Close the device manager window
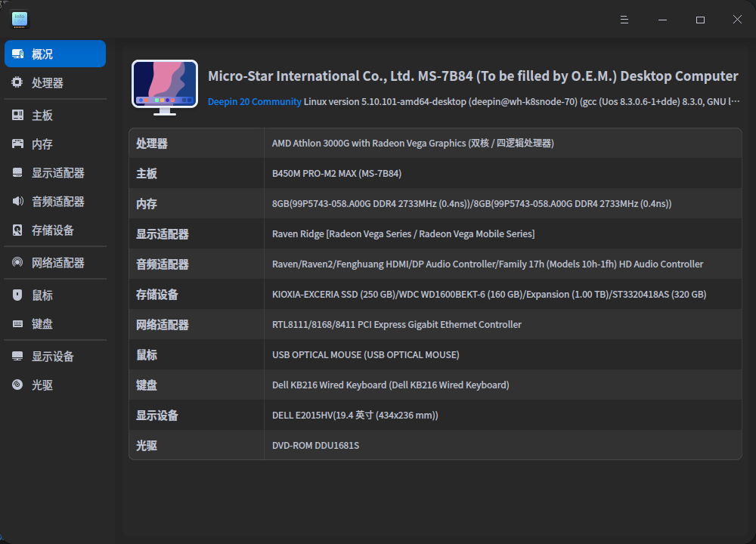 pyautogui.click(x=737, y=20)
